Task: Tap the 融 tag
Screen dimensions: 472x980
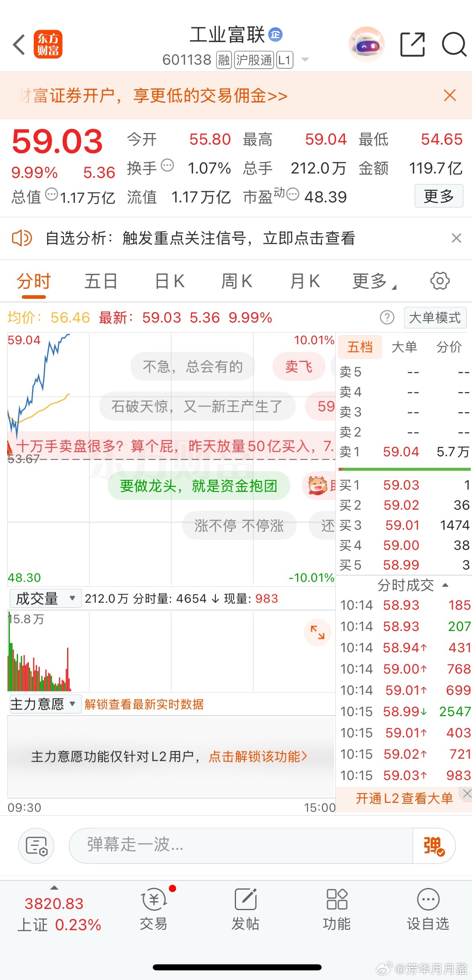Action: 224,60
